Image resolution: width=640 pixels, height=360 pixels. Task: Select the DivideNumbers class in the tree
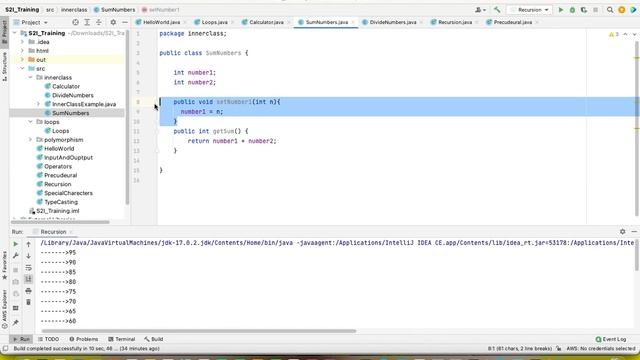pos(72,95)
